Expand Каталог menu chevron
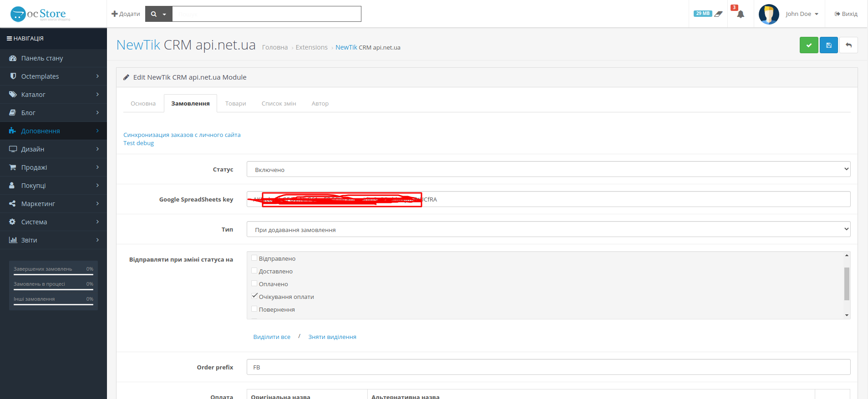 pyautogui.click(x=97, y=94)
